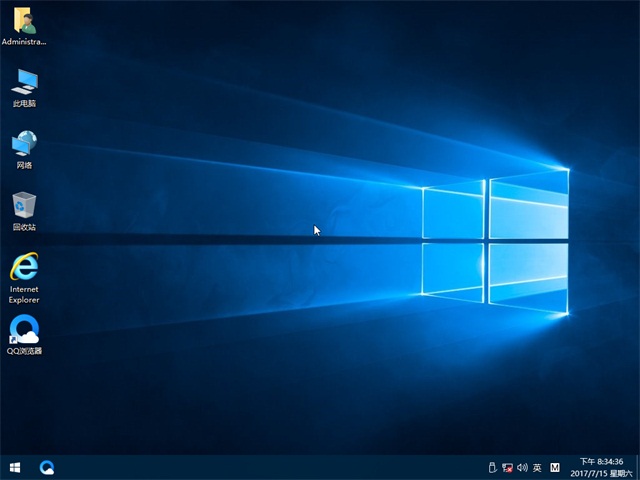Toggle the M input method mode icon
The width and height of the screenshot is (640, 480).
555,467
